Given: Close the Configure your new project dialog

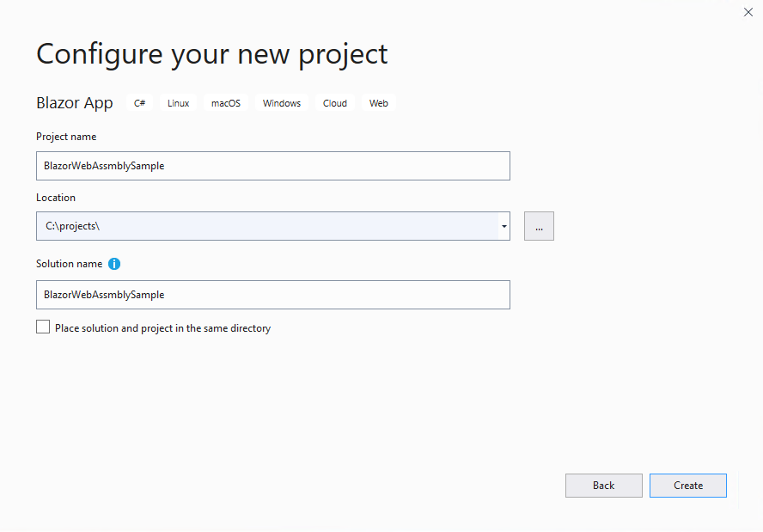Looking at the screenshot, I should point(748,12).
